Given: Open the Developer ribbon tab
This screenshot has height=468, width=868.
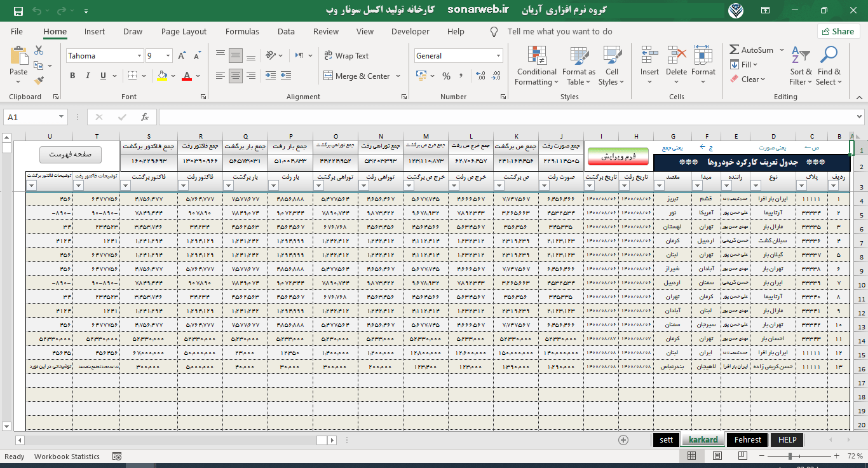Looking at the screenshot, I should 410,31.
